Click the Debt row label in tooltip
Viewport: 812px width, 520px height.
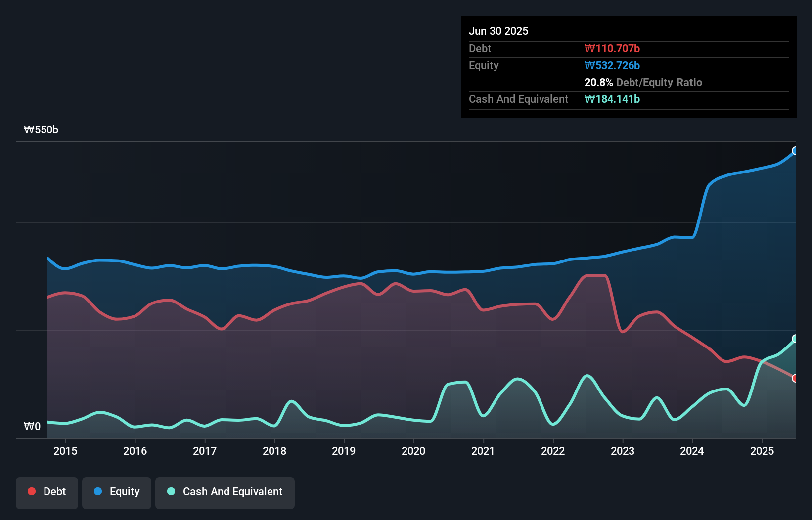pos(480,48)
